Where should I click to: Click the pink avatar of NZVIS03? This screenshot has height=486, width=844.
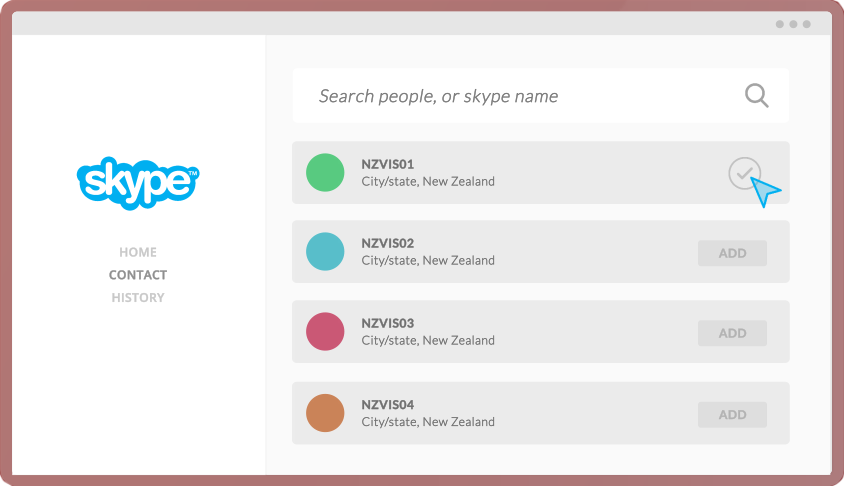(x=325, y=332)
